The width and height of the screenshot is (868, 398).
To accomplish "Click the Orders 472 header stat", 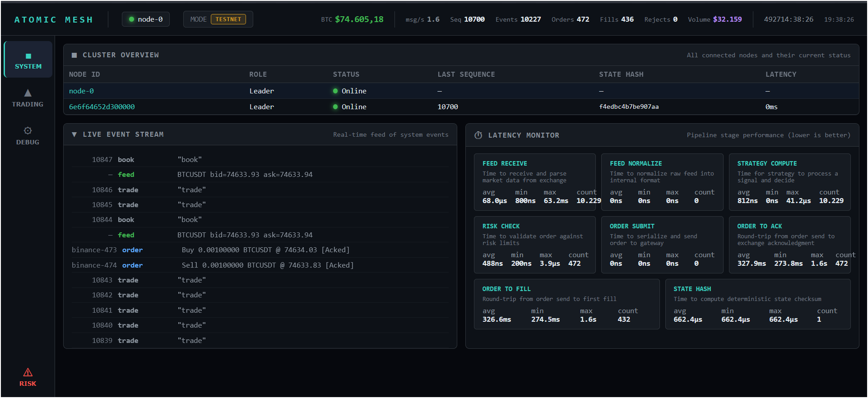I will pos(570,19).
